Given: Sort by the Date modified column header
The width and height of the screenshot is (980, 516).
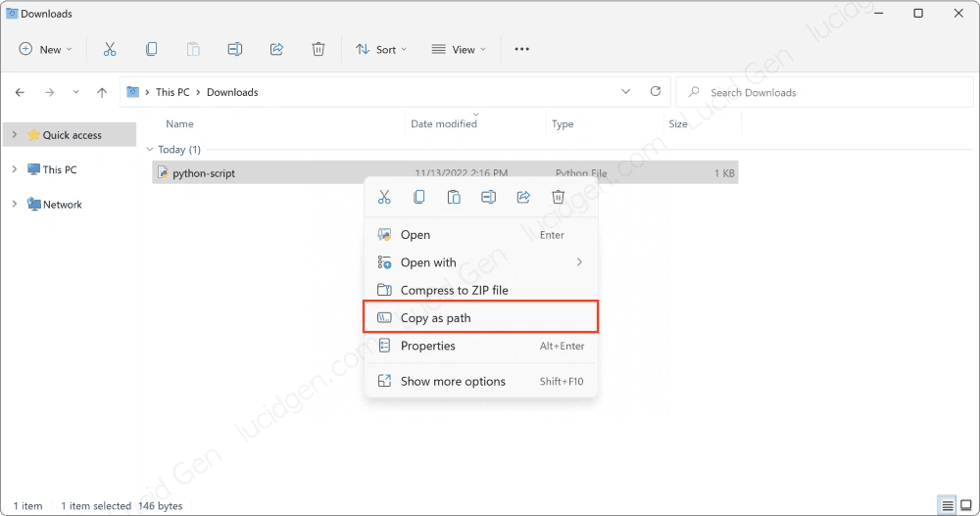Looking at the screenshot, I should tap(444, 123).
